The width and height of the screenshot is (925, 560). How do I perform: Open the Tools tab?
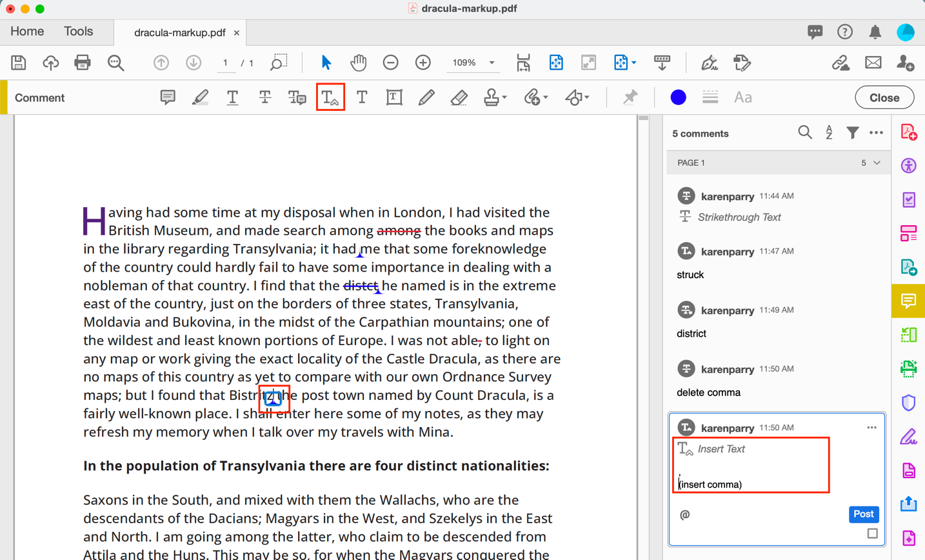coord(78,32)
